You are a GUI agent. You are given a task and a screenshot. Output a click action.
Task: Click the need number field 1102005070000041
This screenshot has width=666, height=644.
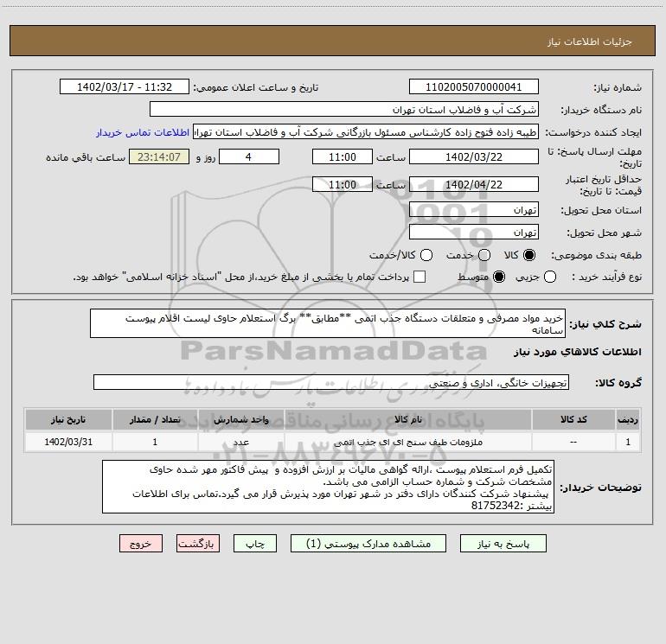474,87
